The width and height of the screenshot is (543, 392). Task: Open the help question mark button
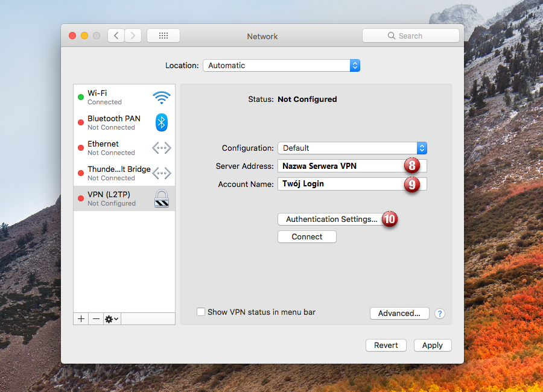point(440,314)
